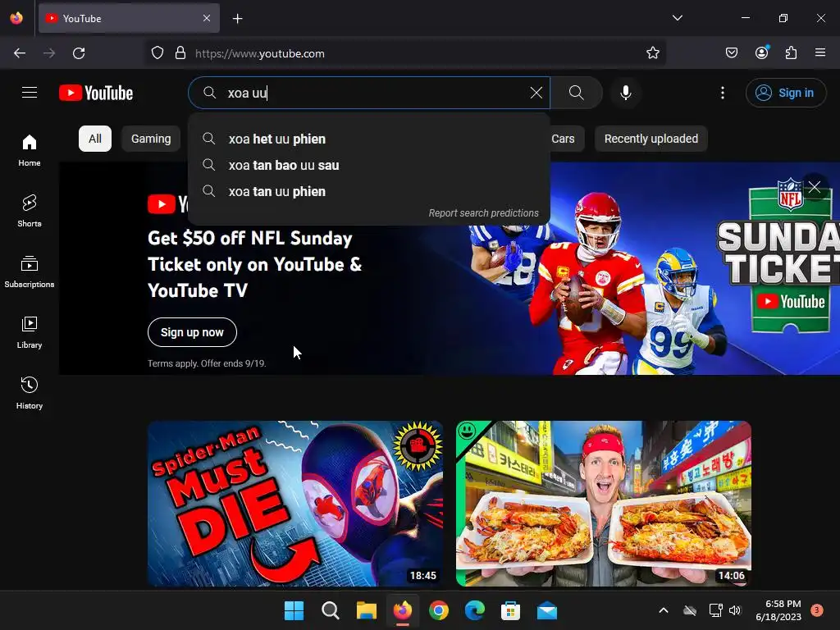Clear the search box text
Viewport: 840px width, 630px height.
coord(536,93)
